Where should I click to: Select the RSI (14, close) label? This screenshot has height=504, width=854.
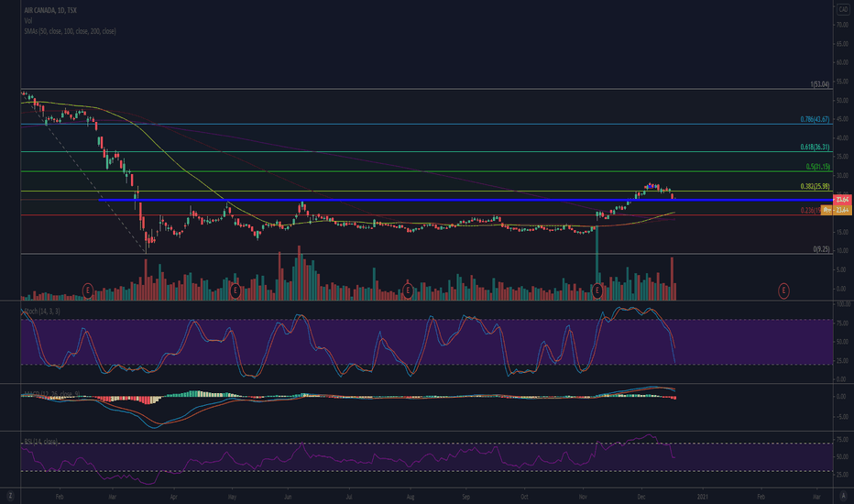40,442
